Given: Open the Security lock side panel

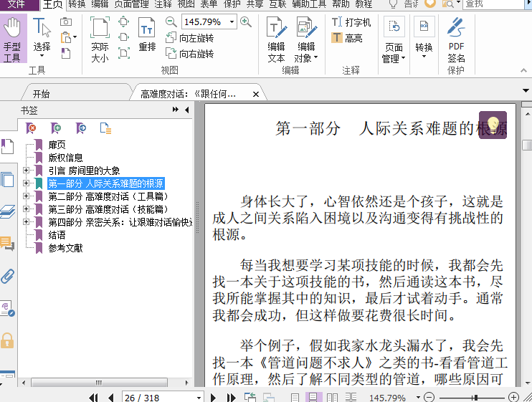Looking at the screenshot, I should [7, 340].
